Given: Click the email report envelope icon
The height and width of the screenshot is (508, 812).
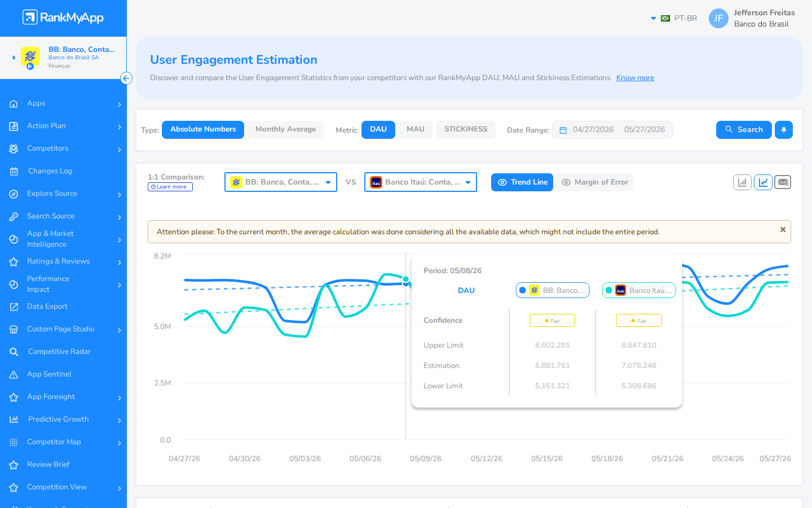Looking at the screenshot, I should [x=783, y=182].
